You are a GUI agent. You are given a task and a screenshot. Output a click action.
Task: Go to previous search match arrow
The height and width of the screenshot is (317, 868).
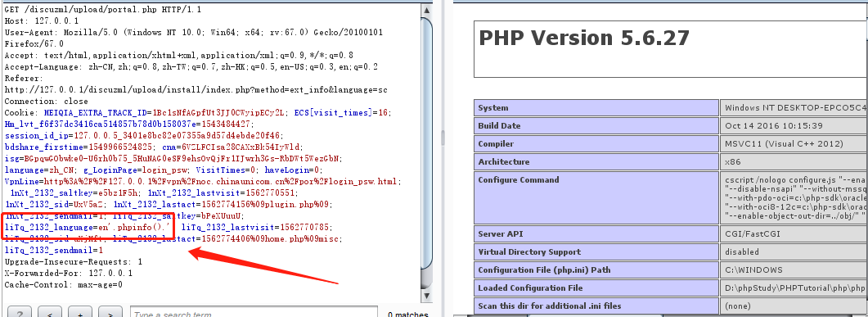click(x=50, y=314)
